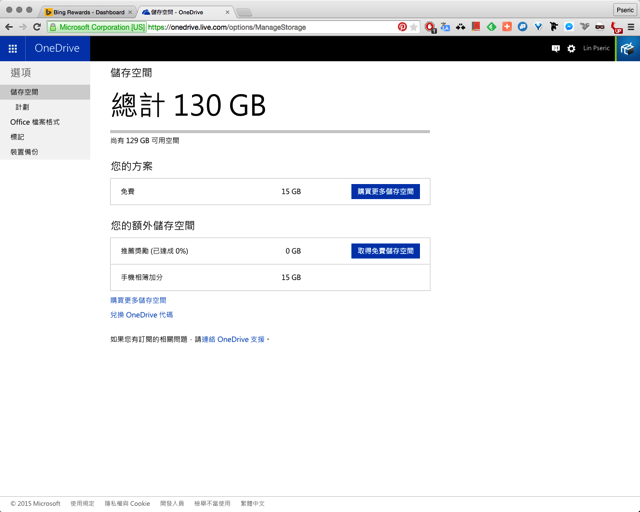Open the Google Translate extension icon

coord(445,27)
